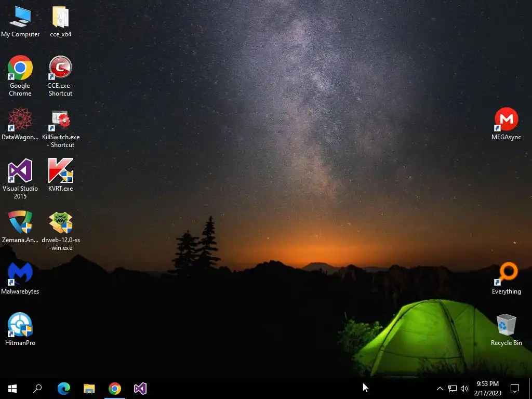Select the MEGAsync desktop shortcut
This screenshot has height=399, width=532.
click(506, 124)
